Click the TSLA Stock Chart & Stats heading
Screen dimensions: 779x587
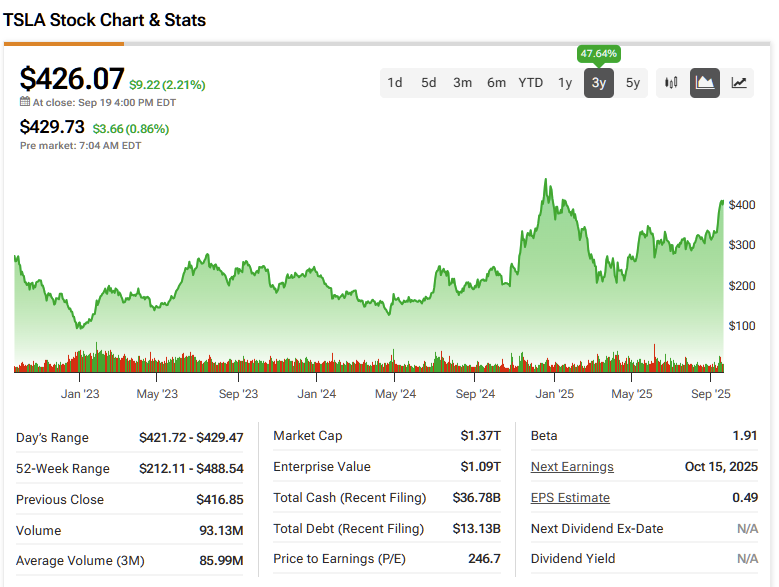click(104, 20)
